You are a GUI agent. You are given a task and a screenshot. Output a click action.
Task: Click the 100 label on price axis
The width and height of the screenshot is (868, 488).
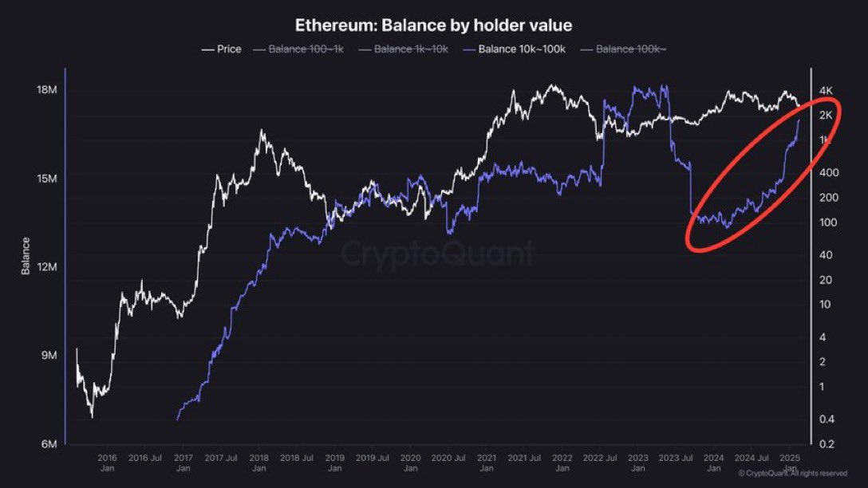(x=828, y=222)
